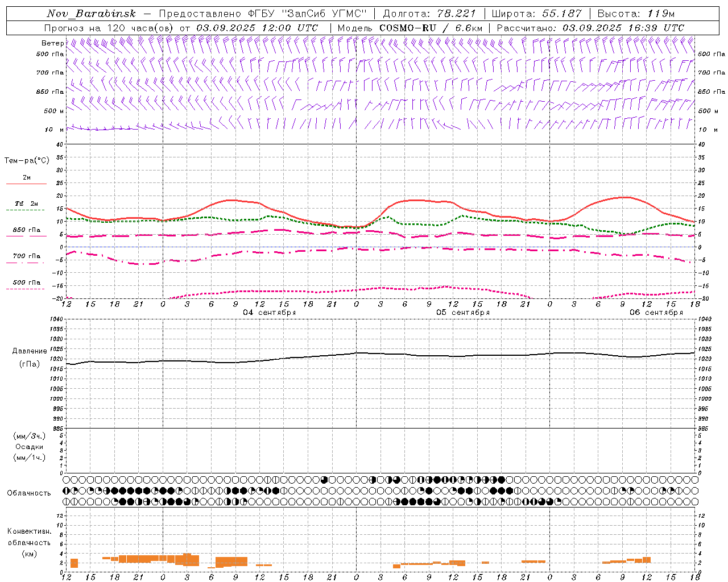The image size is (728, 582).
Task: Select the 1040 value on left pressure axis
Action: tap(57, 319)
